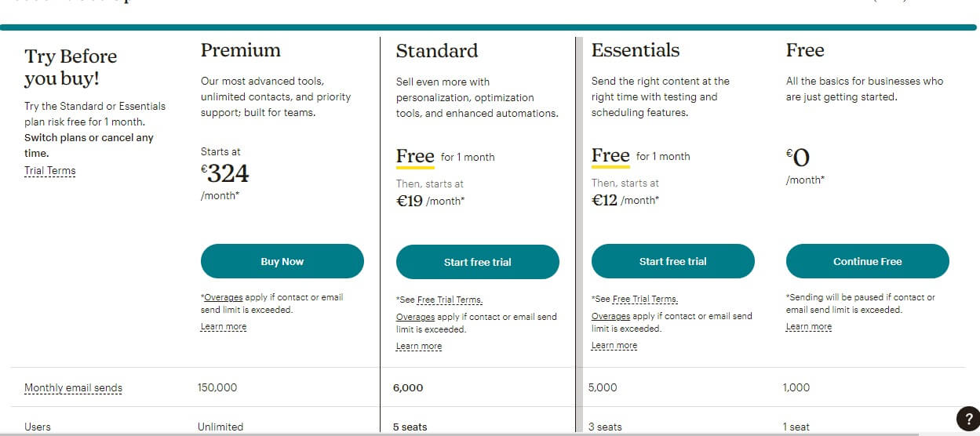Start free trial for the Standard plan
The image size is (980, 436).
tap(477, 262)
